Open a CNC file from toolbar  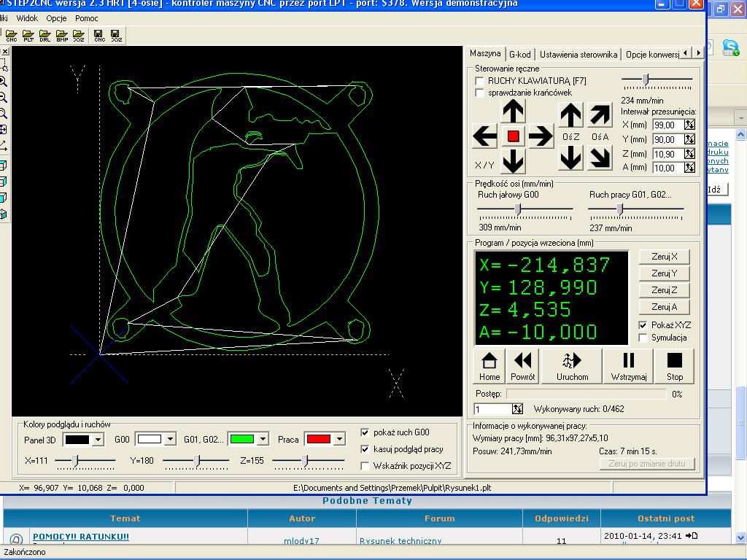click(12, 36)
